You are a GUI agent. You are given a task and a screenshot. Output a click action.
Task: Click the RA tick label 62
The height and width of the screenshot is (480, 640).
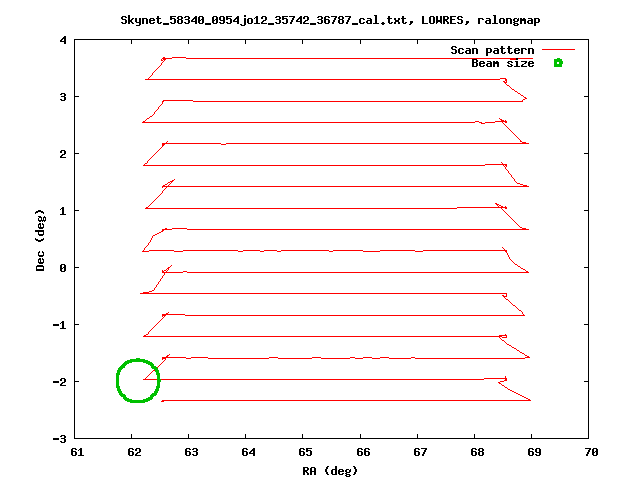tap(134, 452)
